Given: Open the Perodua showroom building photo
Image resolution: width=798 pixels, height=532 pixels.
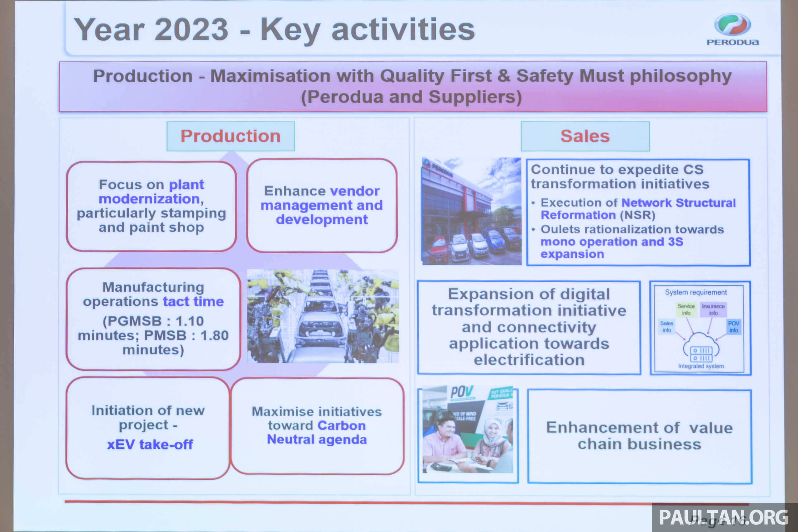Looking at the screenshot, I should pyautogui.click(x=471, y=211).
